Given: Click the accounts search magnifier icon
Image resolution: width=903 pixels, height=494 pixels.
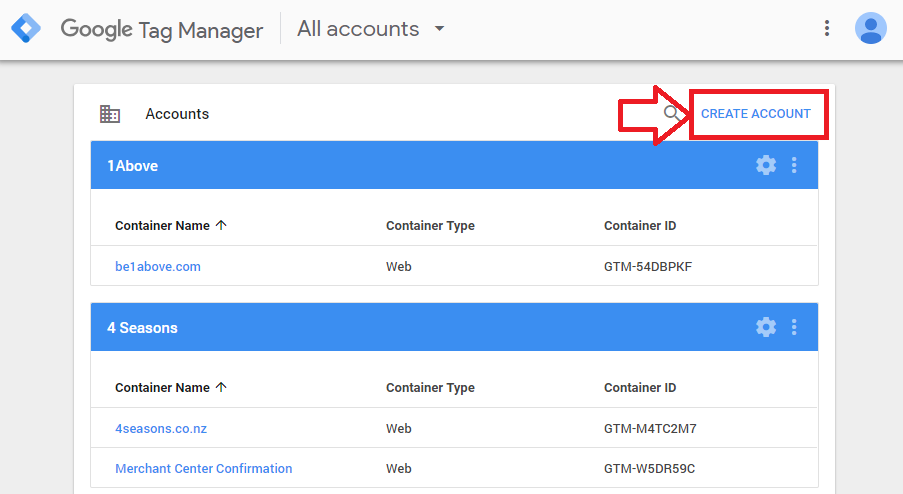Looking at the screenshot, I should coord(671,113).
